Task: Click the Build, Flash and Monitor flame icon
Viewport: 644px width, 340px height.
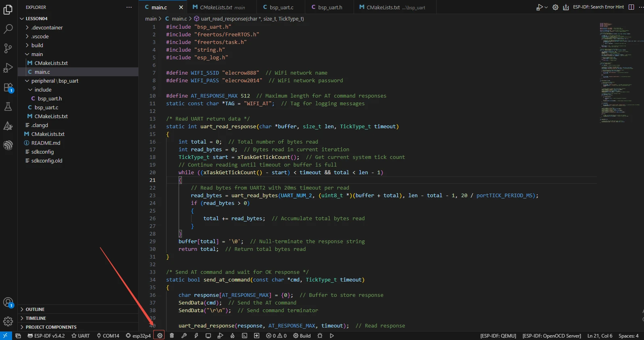Action: point(232,336)
